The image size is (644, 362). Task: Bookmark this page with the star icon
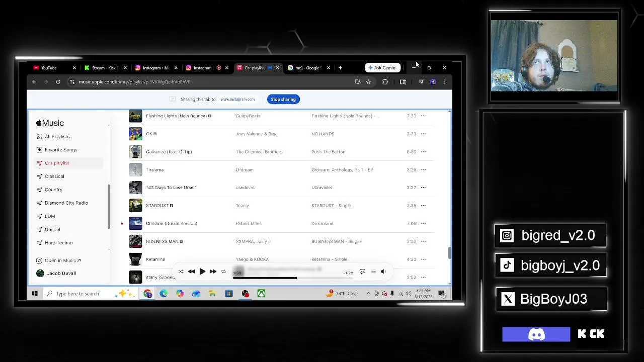pyautogui.click(x=368, y=82)
